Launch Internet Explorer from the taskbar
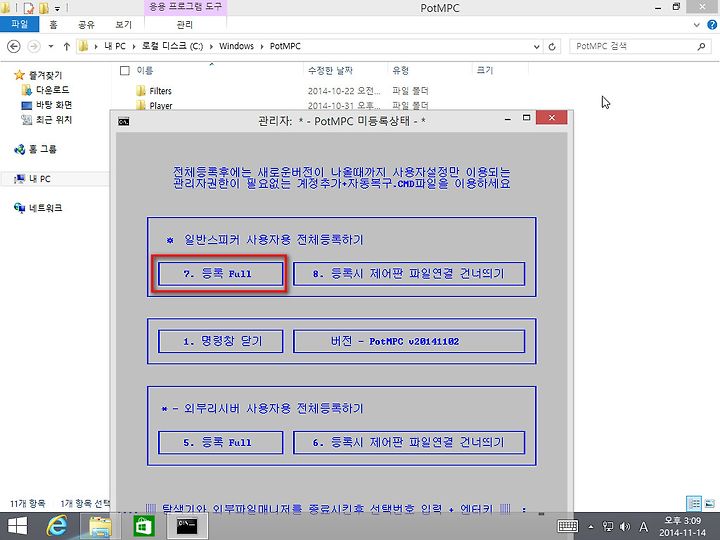Screen dimensions: 720x540 (57, 526)
